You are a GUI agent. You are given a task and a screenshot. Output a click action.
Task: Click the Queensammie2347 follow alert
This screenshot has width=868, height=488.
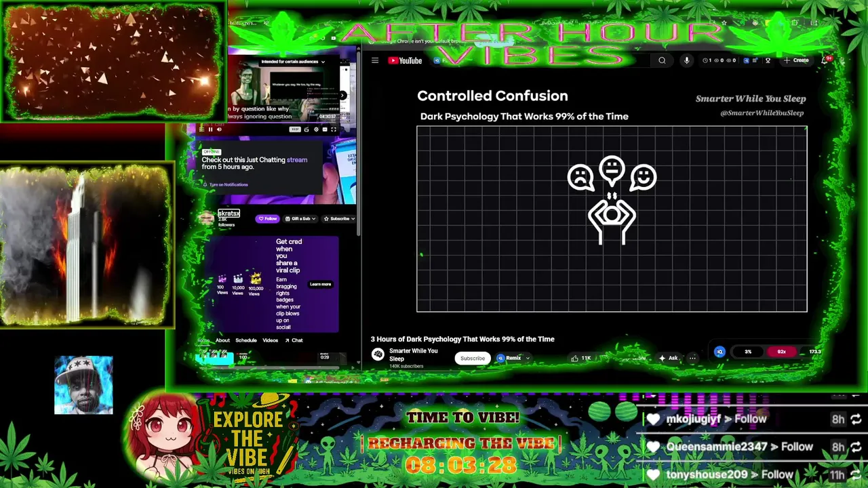click(x=739, y=447)
